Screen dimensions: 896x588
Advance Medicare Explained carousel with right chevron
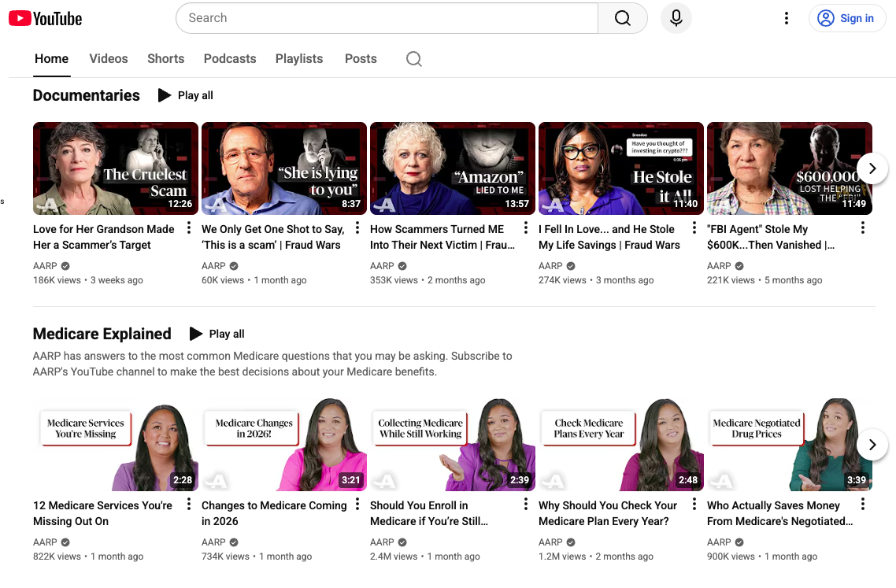point(872,444)
